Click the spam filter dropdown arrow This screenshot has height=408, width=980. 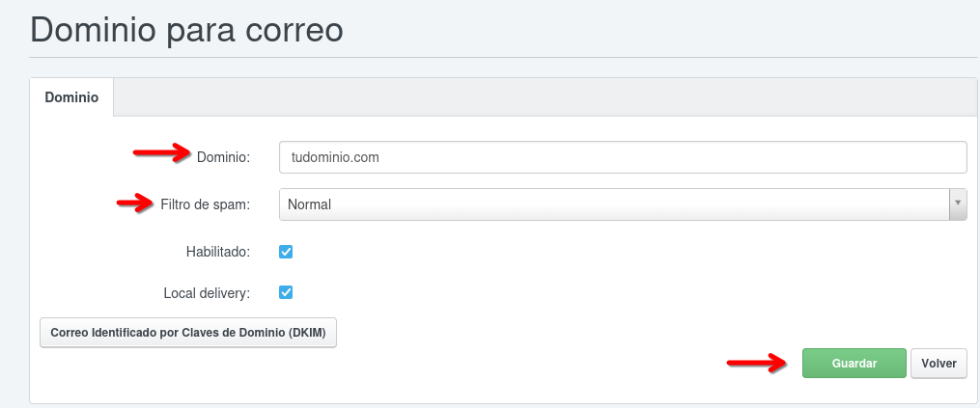click(958, 204)
